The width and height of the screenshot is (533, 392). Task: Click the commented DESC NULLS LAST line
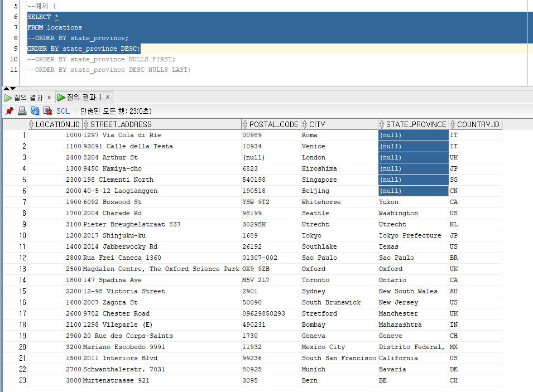click(x=109, y=70)
